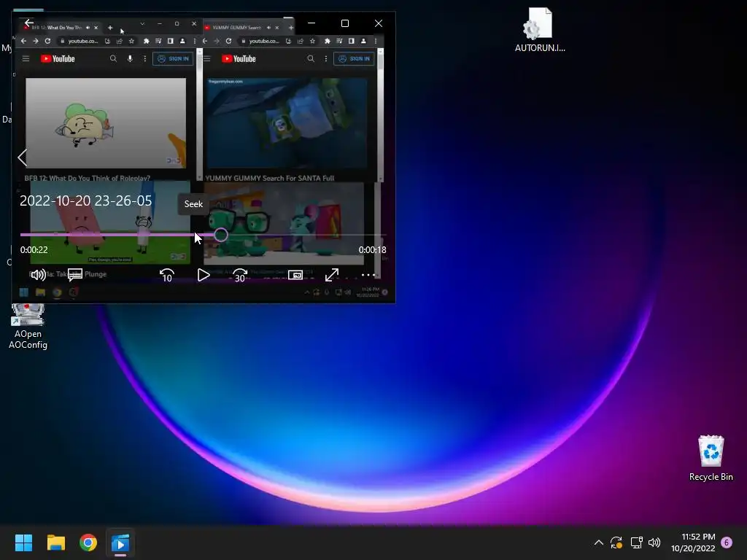
Task: Select the AUTORUN.I... desktop file
Action: pyautogui.click(x=540, y=29)
